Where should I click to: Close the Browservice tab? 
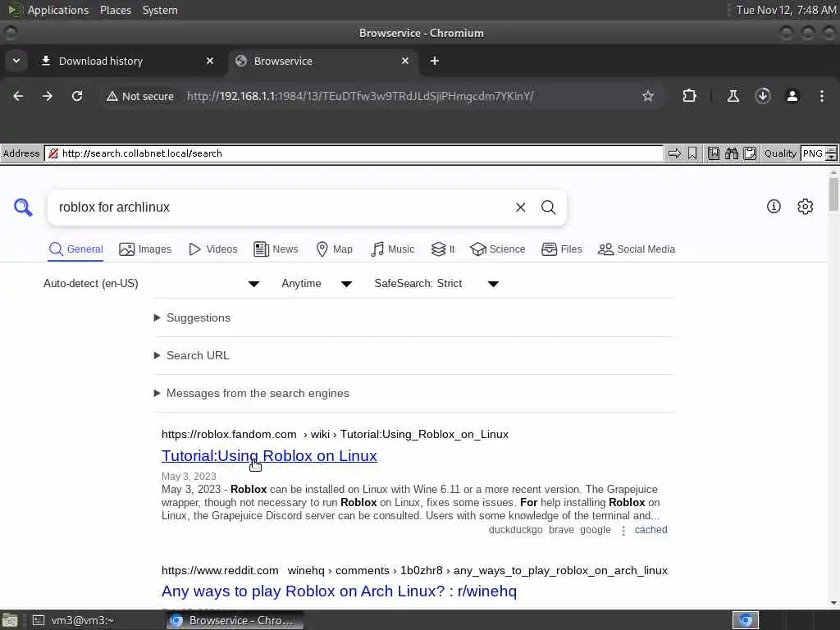tap(405, 61)
